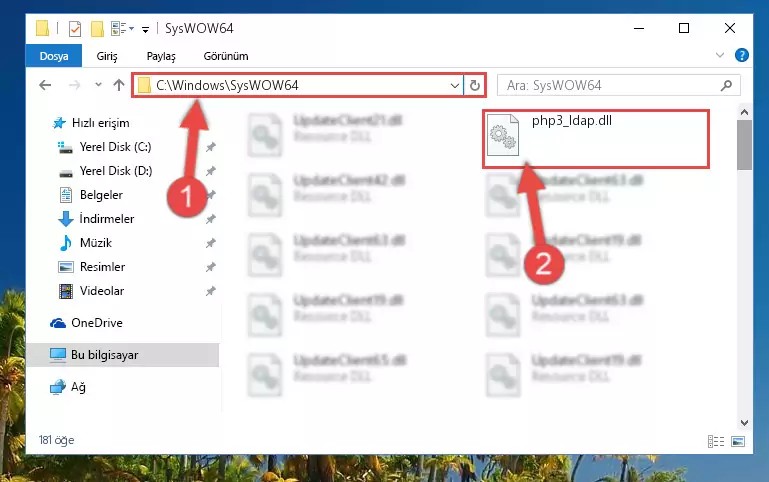Click the folder icon in the title bar

pyautogui.click(x=43, y=28)
